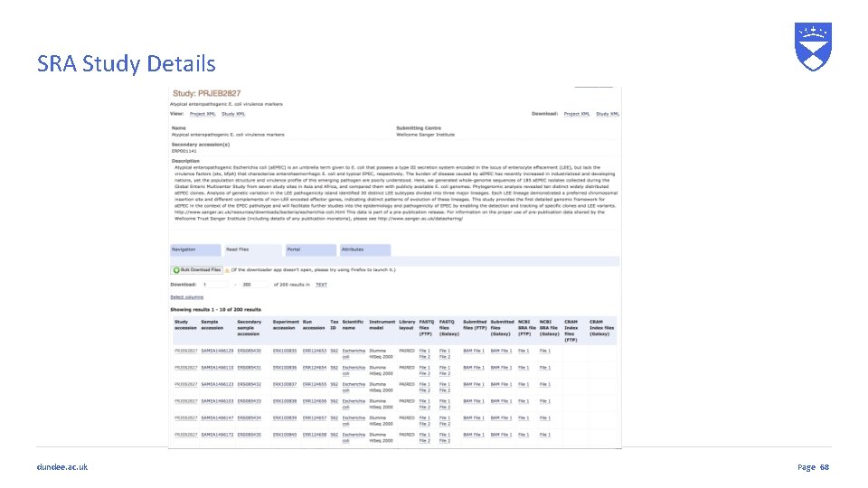Open Project XML link under View

tap(203, 114)
